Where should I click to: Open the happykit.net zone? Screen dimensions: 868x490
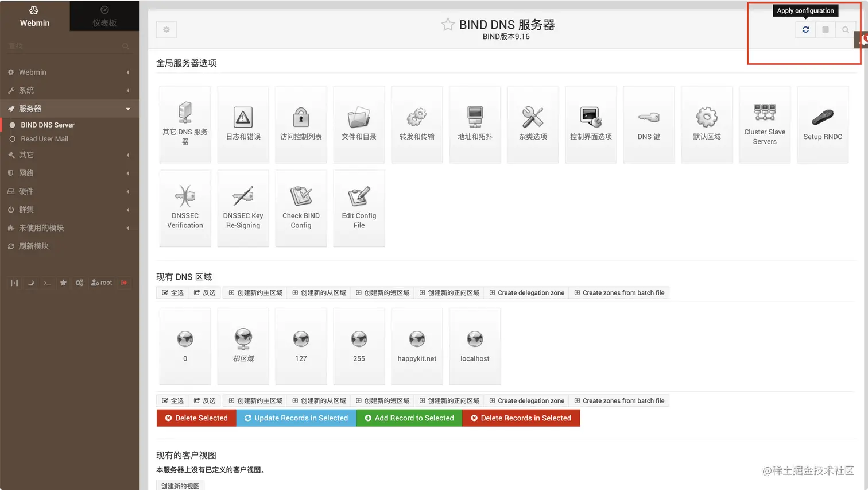(x=417, y=346)
